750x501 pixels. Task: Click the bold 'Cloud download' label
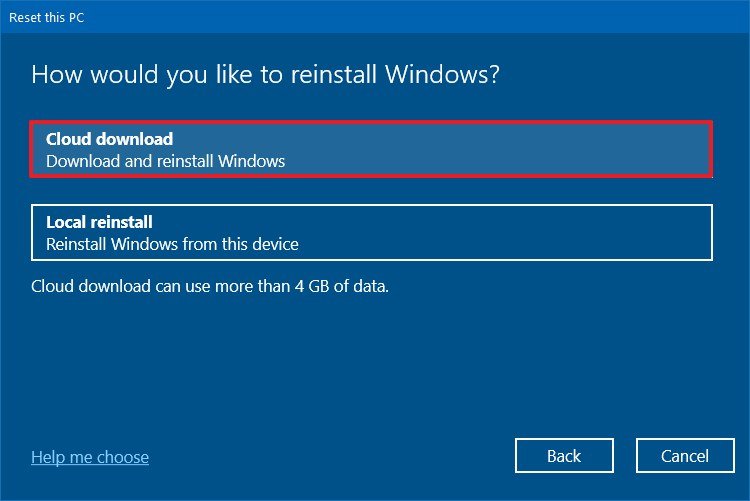click(110, 139)
